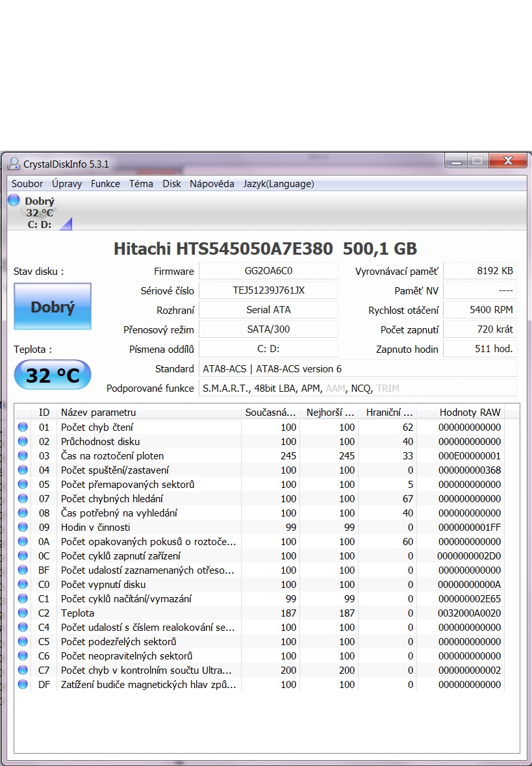Click the Rychlost otáčení field 5400 RPM

pyautogui.click(x=480, y=310)
